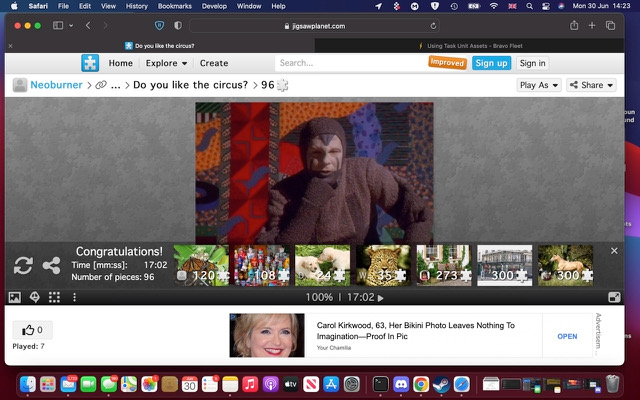This screenshot has width=640, height=400.
Task: Click the play arrow next to timer 17:02
Action: click(x=381, y=298)
